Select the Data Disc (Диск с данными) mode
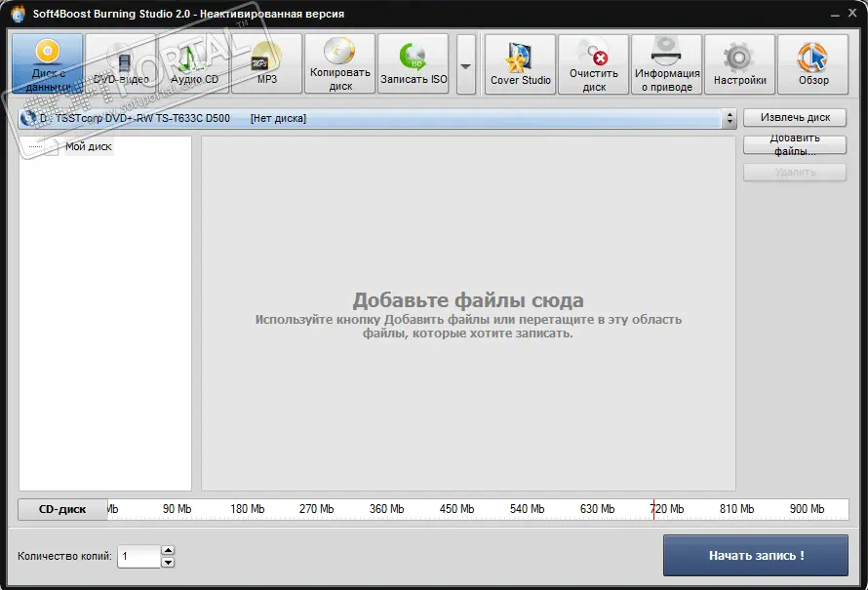 (48, 64)
